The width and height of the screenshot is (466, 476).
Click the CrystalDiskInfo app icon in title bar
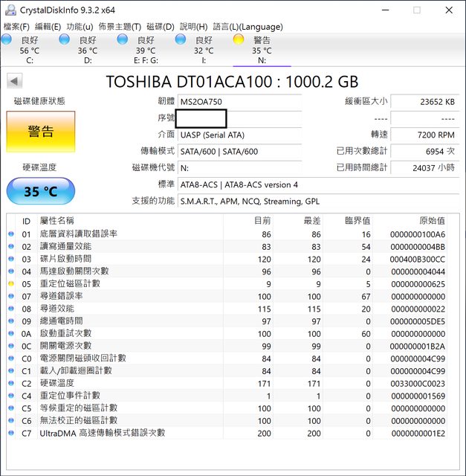coord(10,10)
